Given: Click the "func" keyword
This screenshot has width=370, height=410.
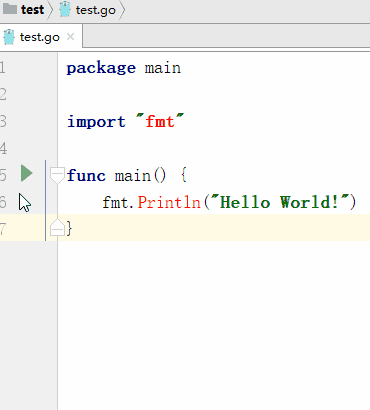Looking at the screenshot, I should tap(86, 175).
